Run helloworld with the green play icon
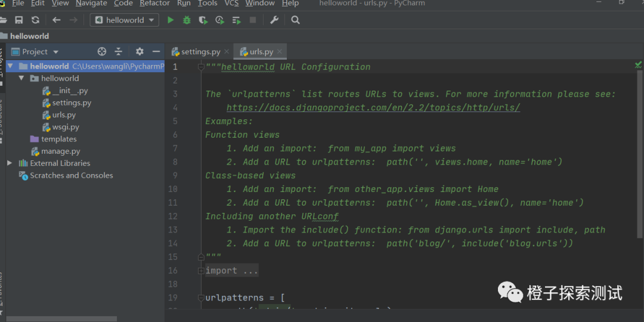644x322 pixels. (171, 20)
